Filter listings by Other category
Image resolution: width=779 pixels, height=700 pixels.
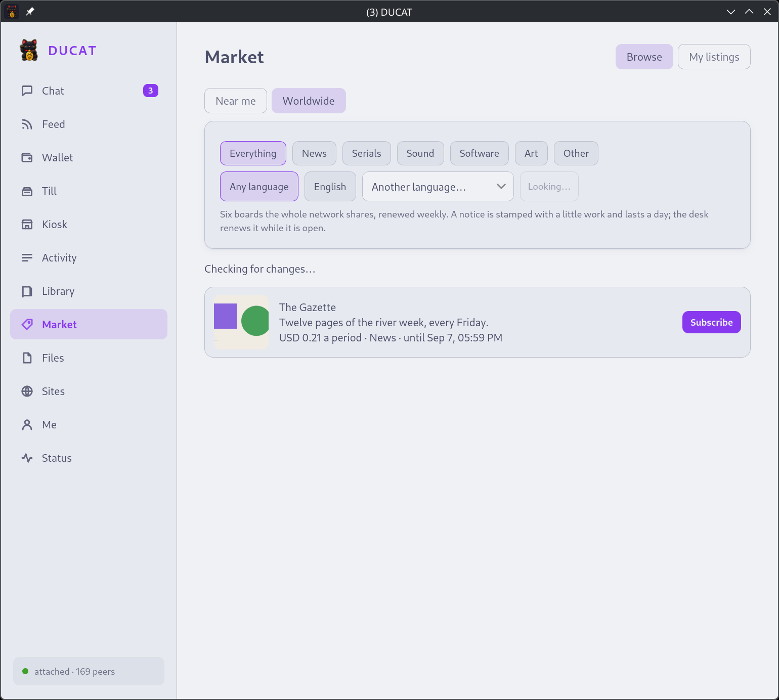(x=576, y=153)
